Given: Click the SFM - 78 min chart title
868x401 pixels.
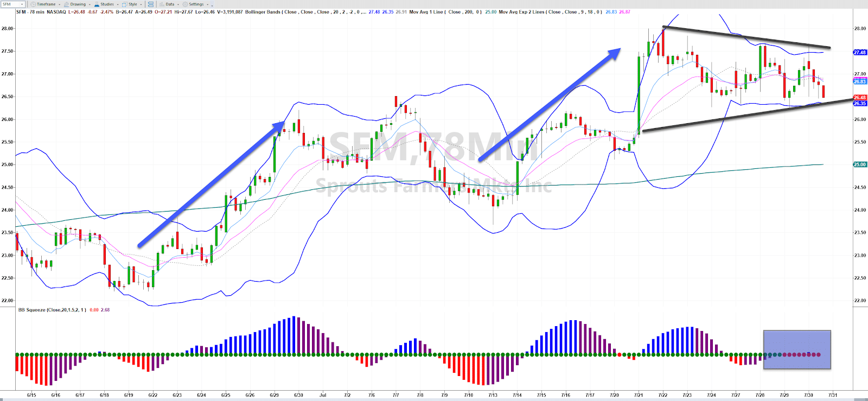Looking at the screenshot, I should pos(30,12).
